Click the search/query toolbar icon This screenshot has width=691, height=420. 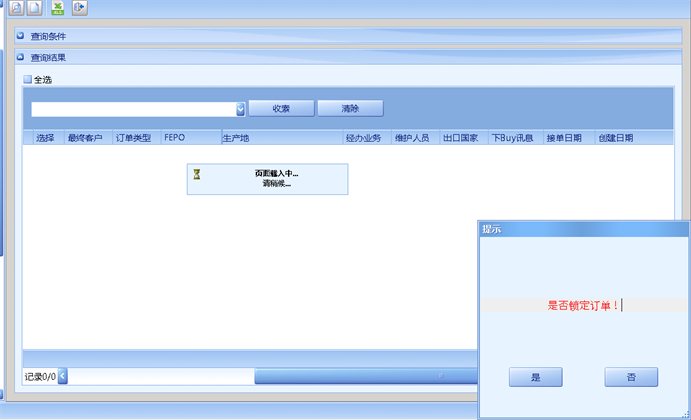pyautogui.click(x=16, y=8)
